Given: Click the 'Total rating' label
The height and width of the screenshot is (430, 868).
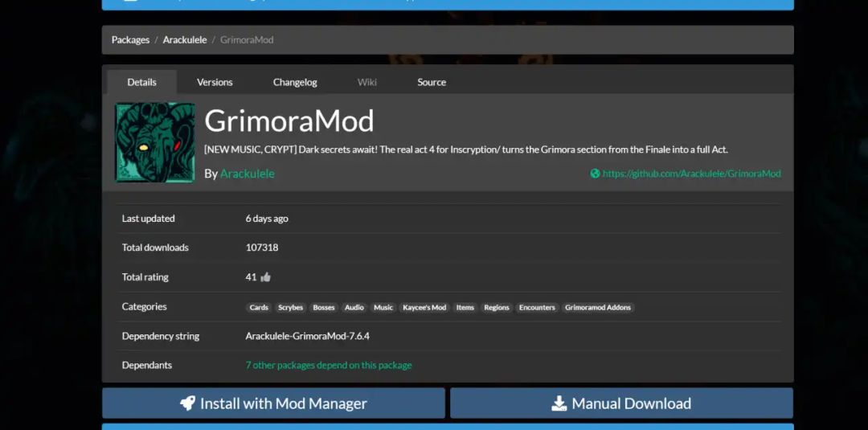Looking at the screenshot, I should click(145, 277).
